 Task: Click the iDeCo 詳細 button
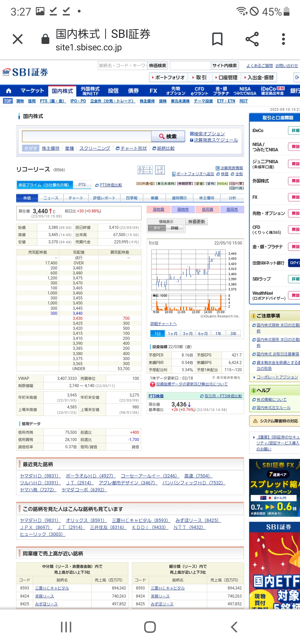pos(294,130)
